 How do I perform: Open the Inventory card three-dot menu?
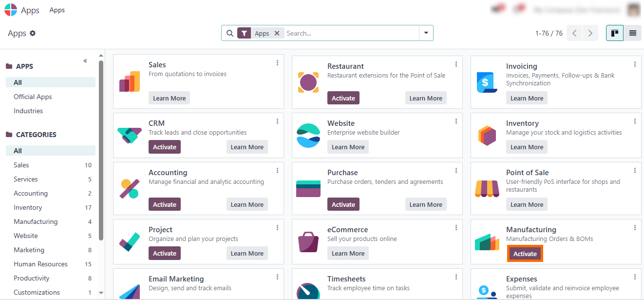[x=635, y=121]
